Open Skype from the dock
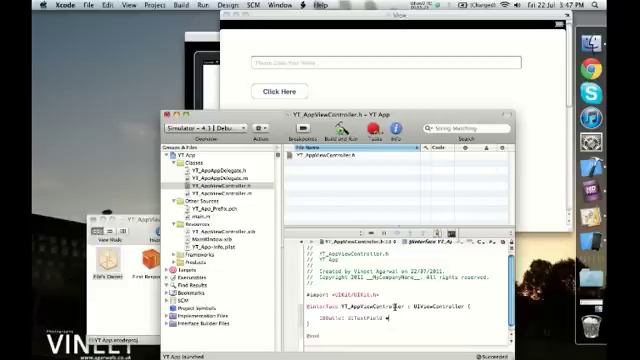 coord(591,93)
